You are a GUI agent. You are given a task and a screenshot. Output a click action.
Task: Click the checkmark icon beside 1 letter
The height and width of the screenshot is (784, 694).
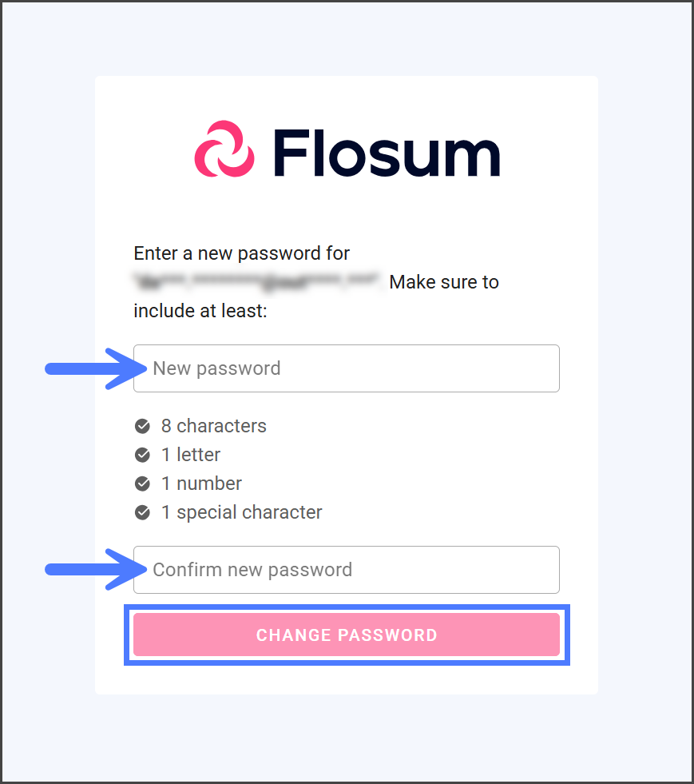[143, 455]
